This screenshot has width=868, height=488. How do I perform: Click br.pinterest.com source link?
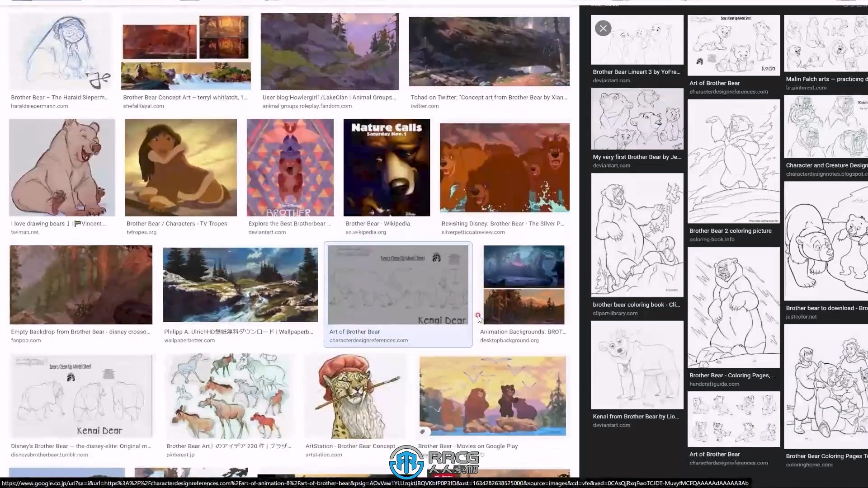[806, 88]
